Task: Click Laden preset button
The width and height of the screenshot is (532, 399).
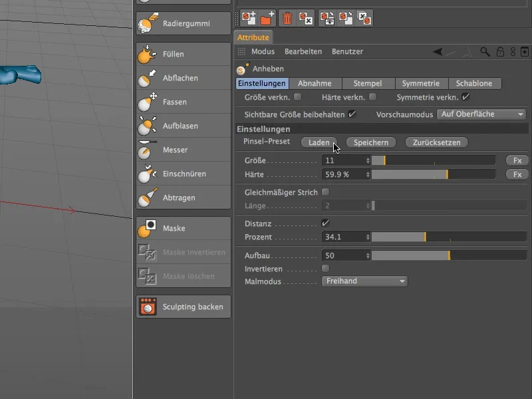Action: click(x=319, y=142)
